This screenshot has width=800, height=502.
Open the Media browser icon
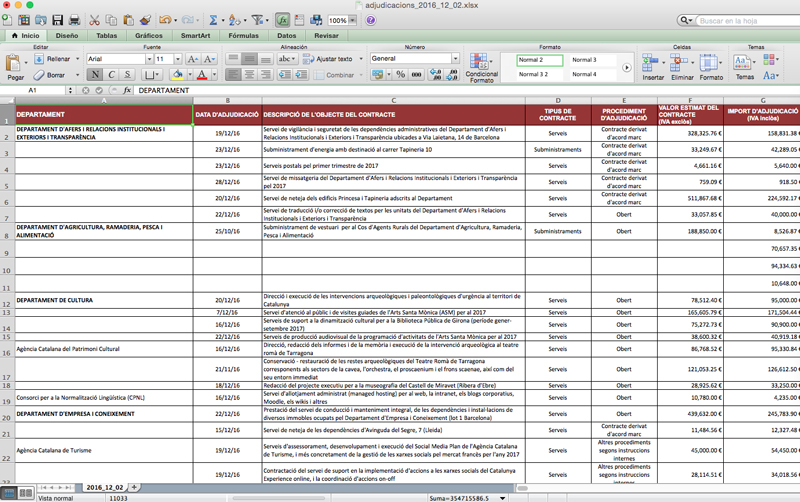pos(316,20)
